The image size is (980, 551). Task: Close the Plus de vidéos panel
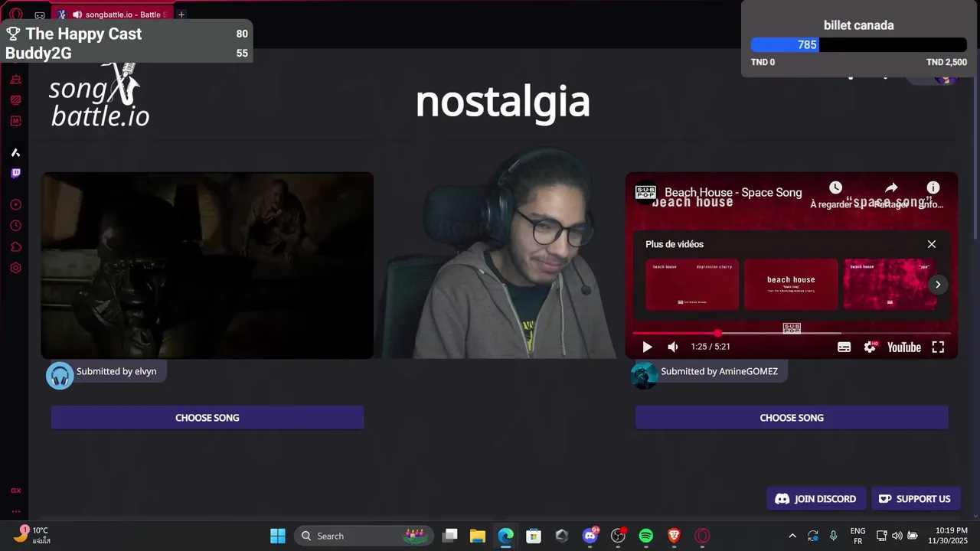coord(932,244)
